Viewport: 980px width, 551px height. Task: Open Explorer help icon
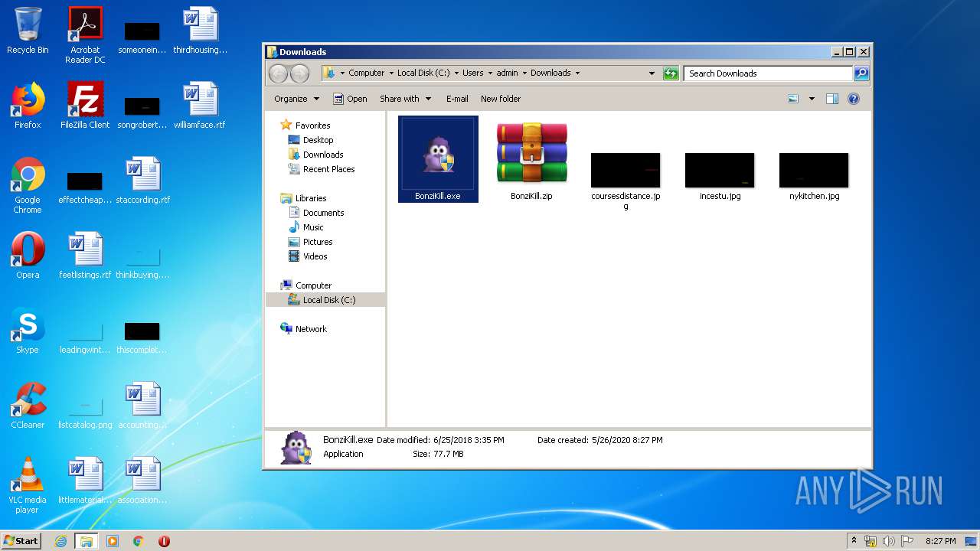(854, 99)
